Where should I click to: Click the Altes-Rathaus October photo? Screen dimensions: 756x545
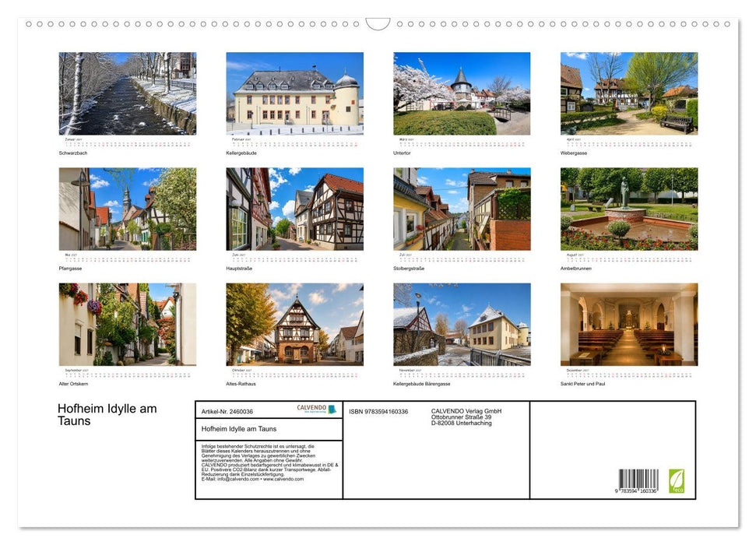[294, 324]
